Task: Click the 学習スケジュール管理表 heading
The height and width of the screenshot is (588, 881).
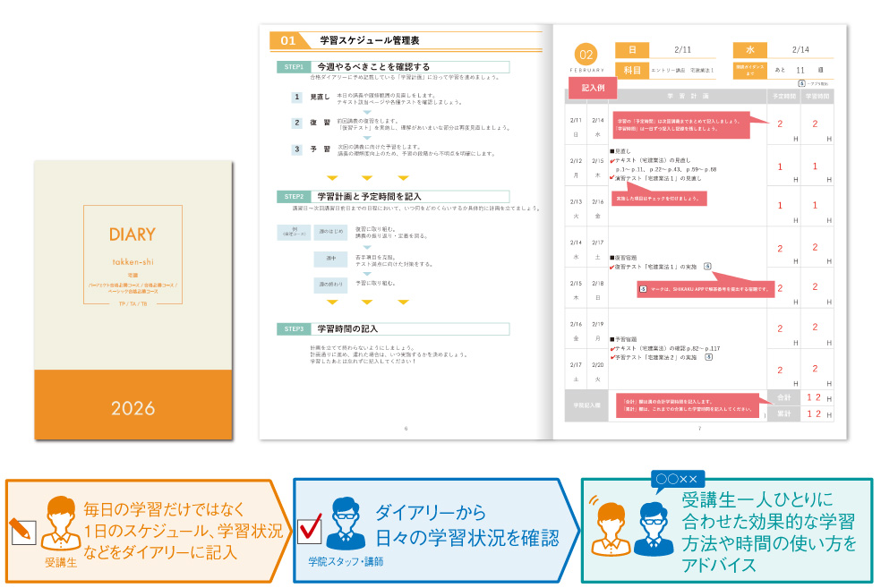Action: click(x=370, y=40)
